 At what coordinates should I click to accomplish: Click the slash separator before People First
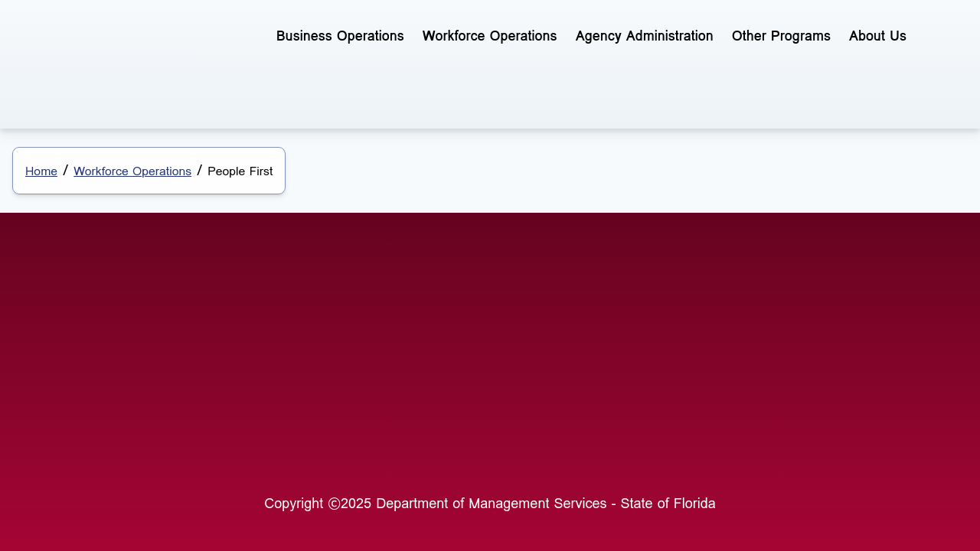[x=200, y=170]
